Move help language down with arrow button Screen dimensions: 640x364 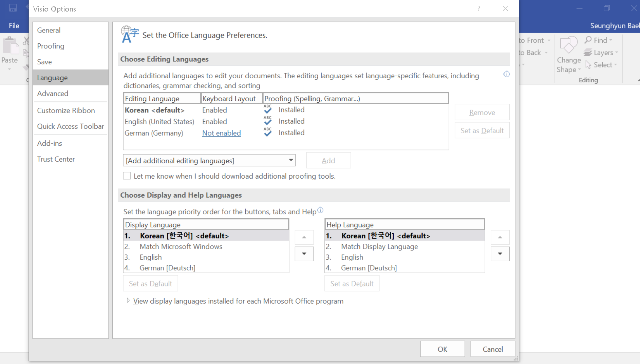click(500, 254)
